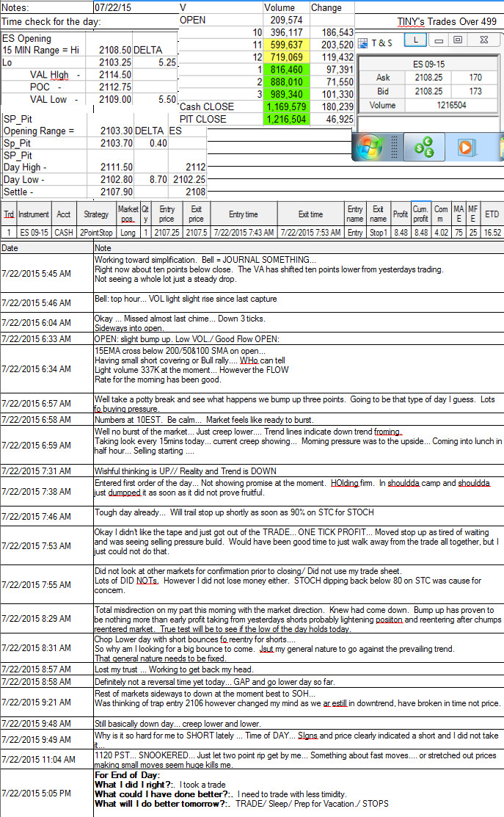Click the Trd column header in trade table
Viewport: 504px width, 817px height.
(9, 214)
